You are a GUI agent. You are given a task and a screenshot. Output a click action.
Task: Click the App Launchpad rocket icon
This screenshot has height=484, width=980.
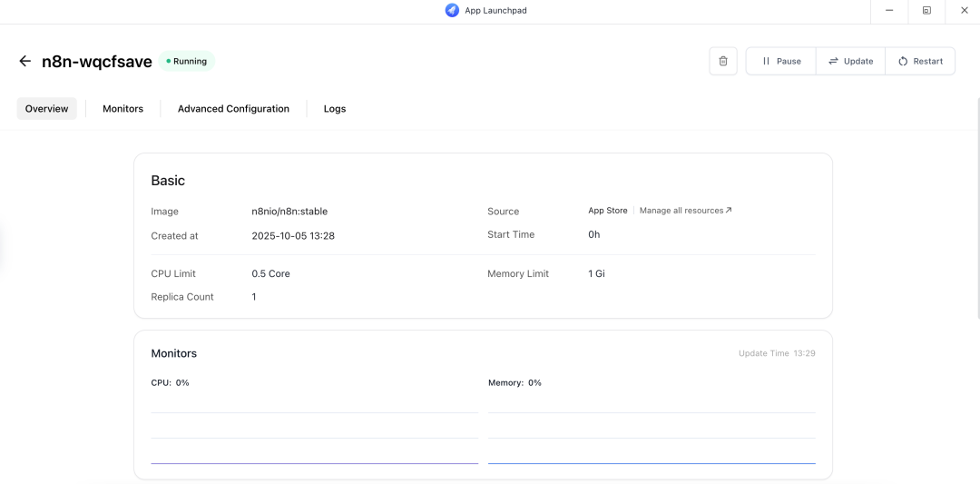click(452, 11)
